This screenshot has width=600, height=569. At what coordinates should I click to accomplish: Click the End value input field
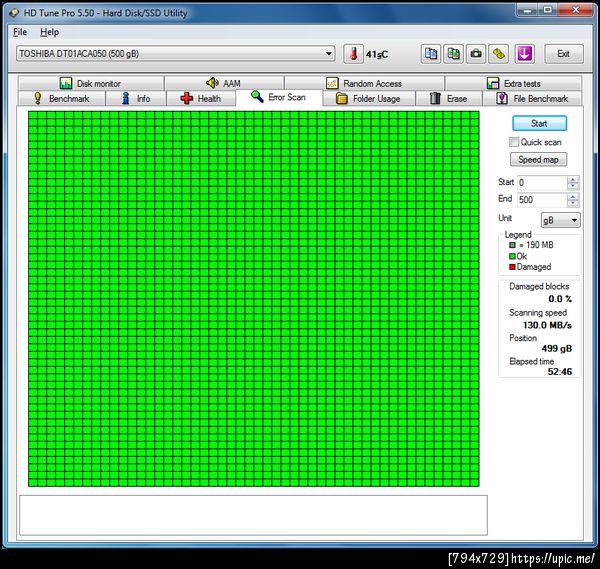pos(542,200)
